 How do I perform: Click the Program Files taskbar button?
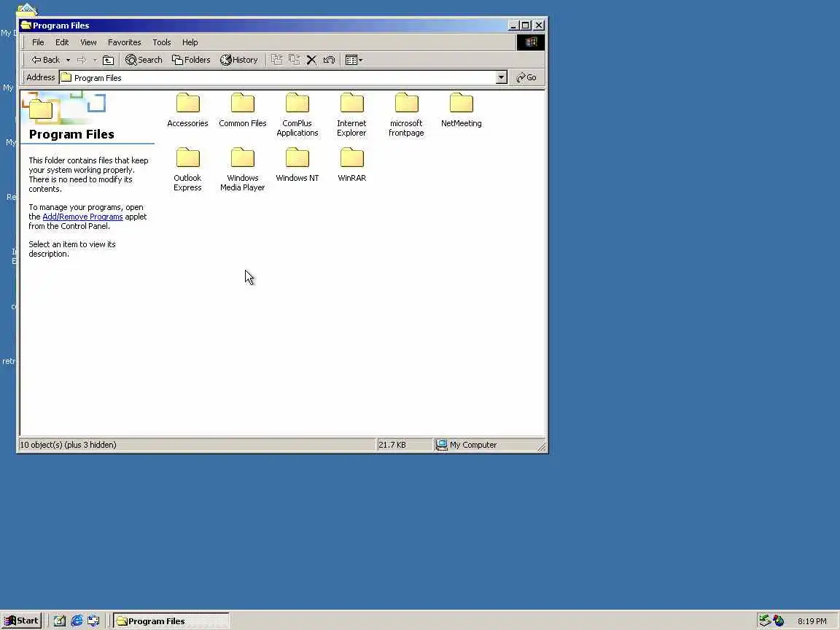(x=171, y=621)
